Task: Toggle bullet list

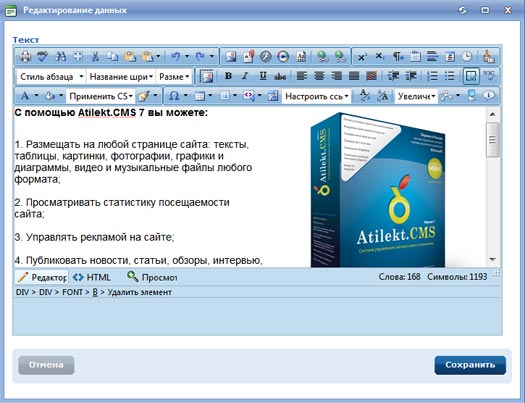Action: pyautogui.click(x=450, y=76)
